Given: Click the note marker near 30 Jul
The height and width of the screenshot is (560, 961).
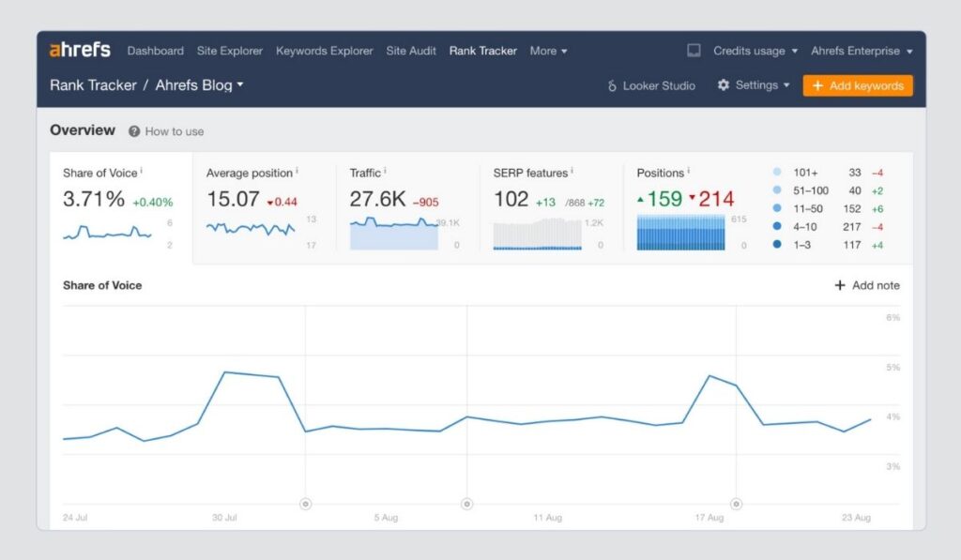Looking at the screenshot, I should pyautogui.click(x=305, y=504).
